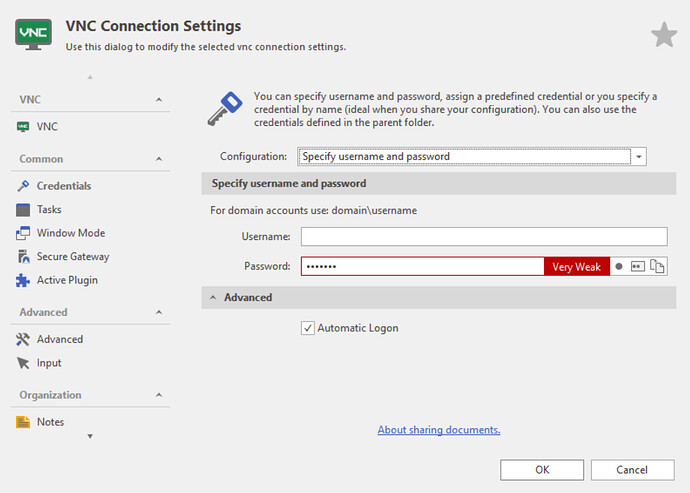Collapse the Advanced section in the credentials pane
Screen dimensions: 690x493
pyautogui.click(x=213, y=298)
